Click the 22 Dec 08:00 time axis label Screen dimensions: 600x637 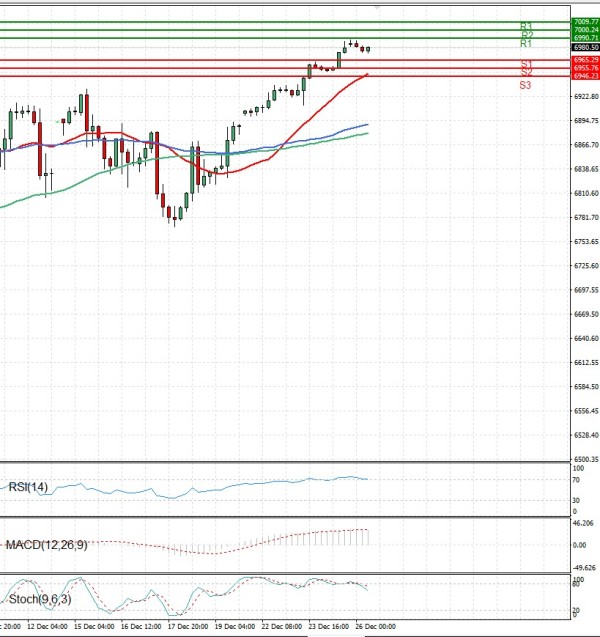pos(281,627)
